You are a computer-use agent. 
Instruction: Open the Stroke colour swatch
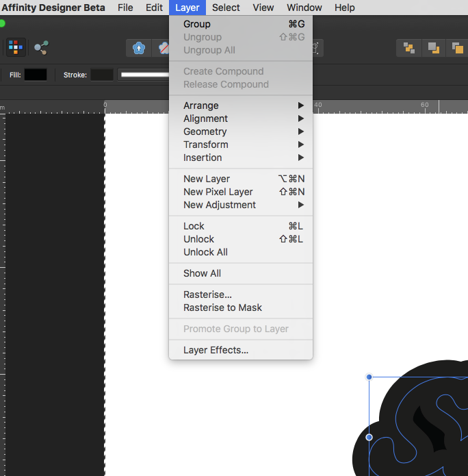102,75
